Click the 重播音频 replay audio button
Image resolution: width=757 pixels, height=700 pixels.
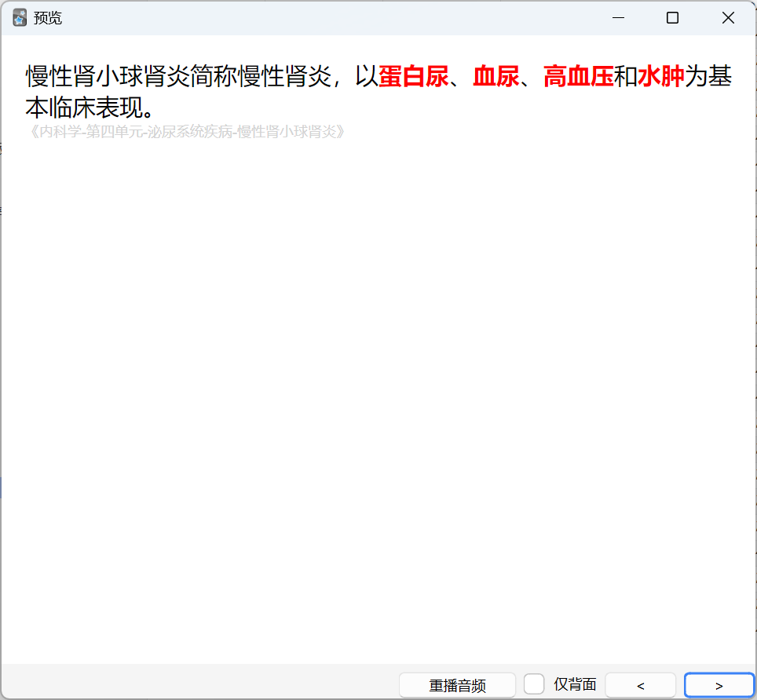point(457,685)
